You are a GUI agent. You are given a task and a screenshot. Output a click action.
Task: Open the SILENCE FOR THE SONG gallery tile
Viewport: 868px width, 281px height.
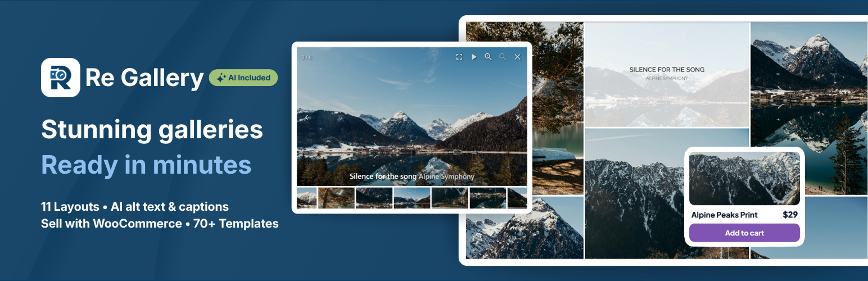pos(667,74)
